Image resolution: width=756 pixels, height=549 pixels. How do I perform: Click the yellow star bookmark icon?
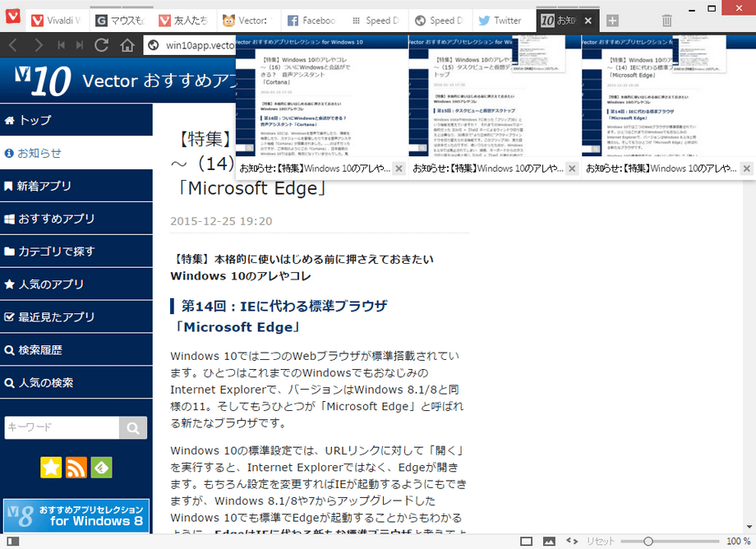click(51, 467)
